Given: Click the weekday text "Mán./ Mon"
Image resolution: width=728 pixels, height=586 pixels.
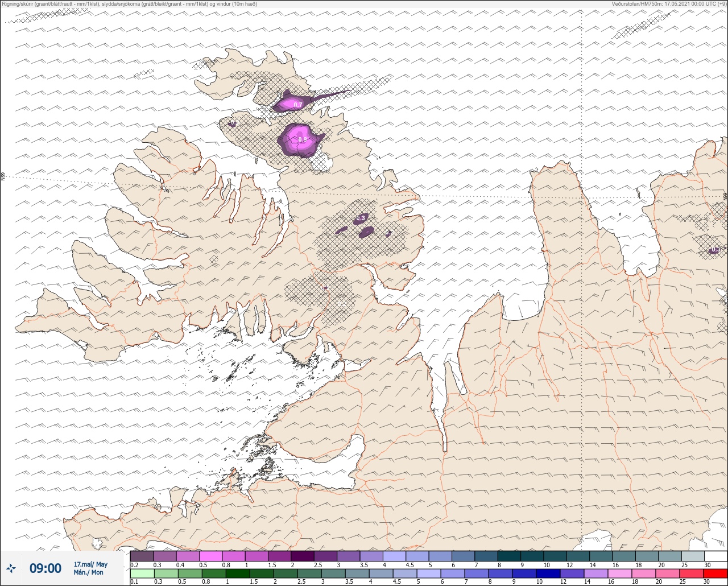Looking at the screenshot, I should pyautogui.click(x=89, y=572).
